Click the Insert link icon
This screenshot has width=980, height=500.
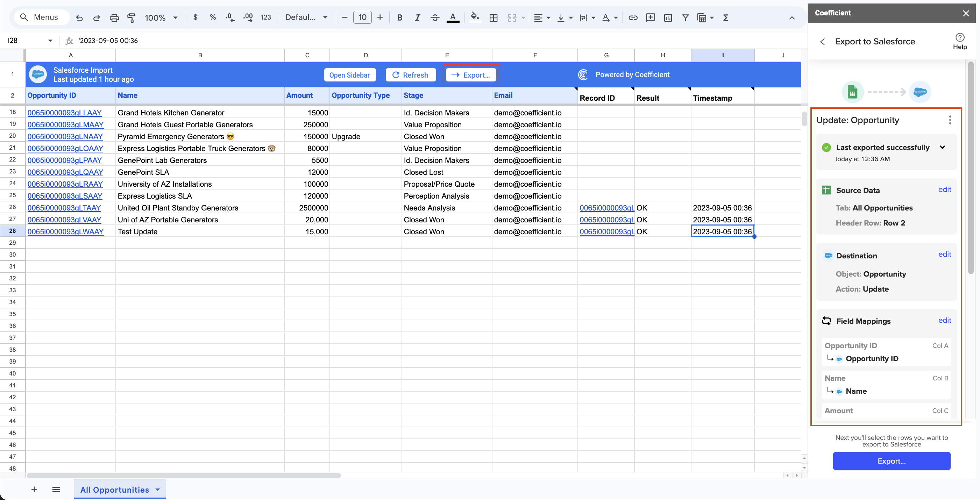point(633,17)
